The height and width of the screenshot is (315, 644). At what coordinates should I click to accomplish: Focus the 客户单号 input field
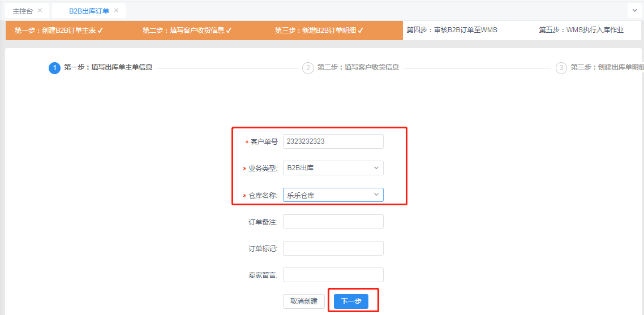pyautogui.click(x=333, y=141)
